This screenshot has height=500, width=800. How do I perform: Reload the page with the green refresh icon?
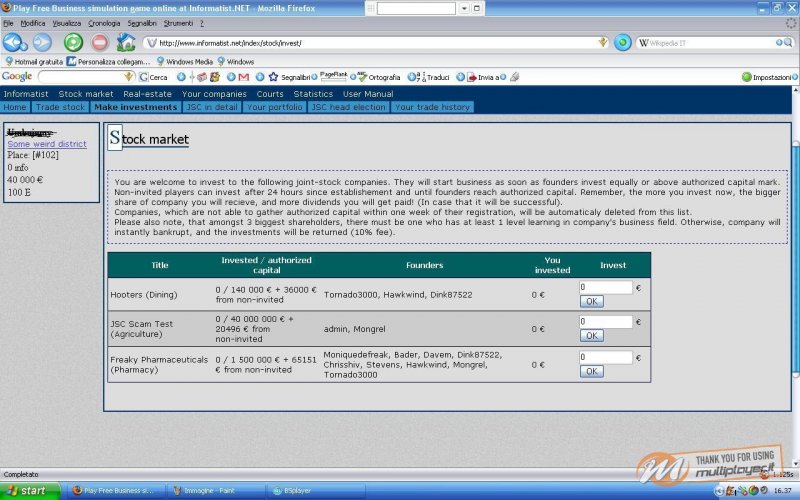[73, 42]
